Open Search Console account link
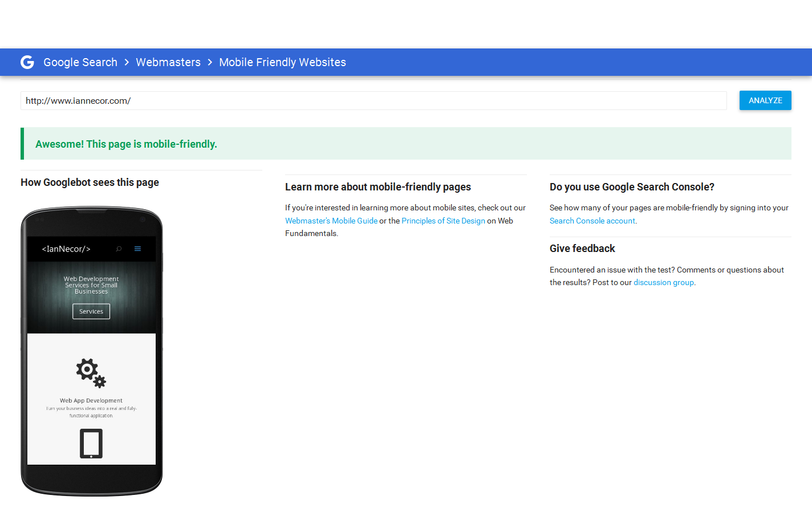This screenshot has width=812, height=508. pos(592,221)
